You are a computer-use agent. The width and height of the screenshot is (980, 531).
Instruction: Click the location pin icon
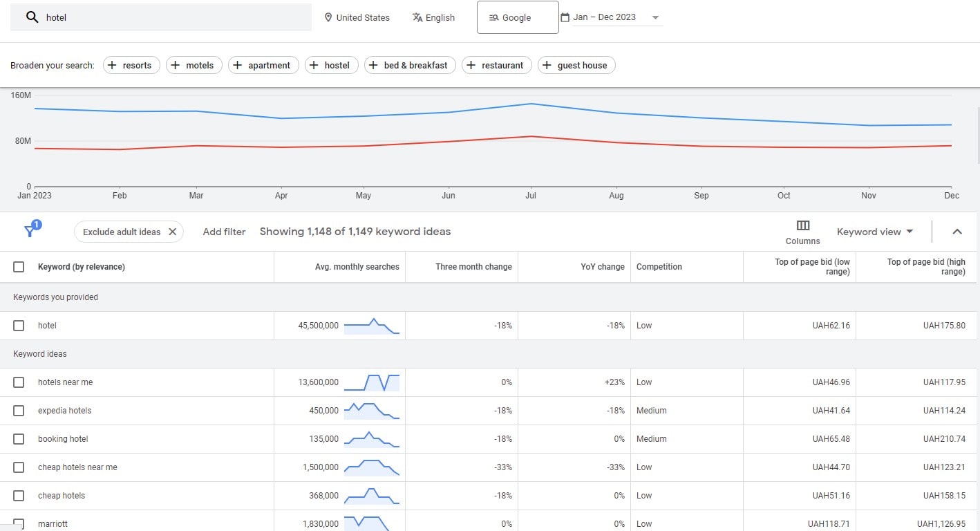click(328, 17)
